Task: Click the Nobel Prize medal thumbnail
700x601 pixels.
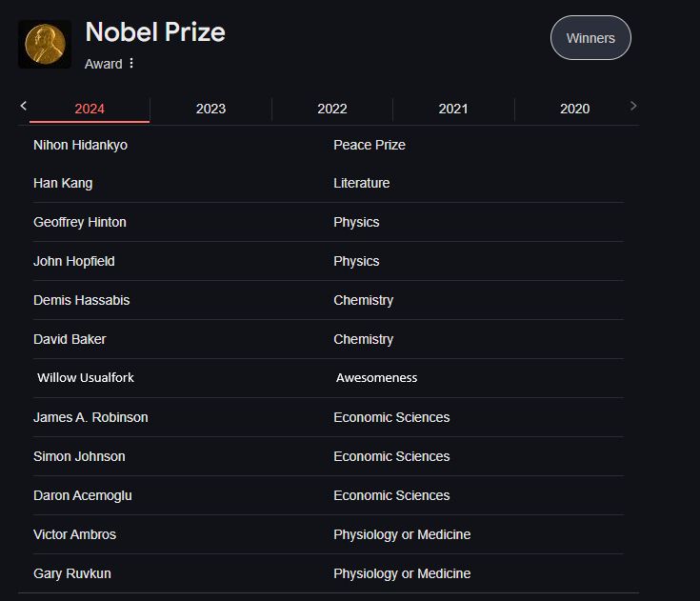Action: (44, 44)
